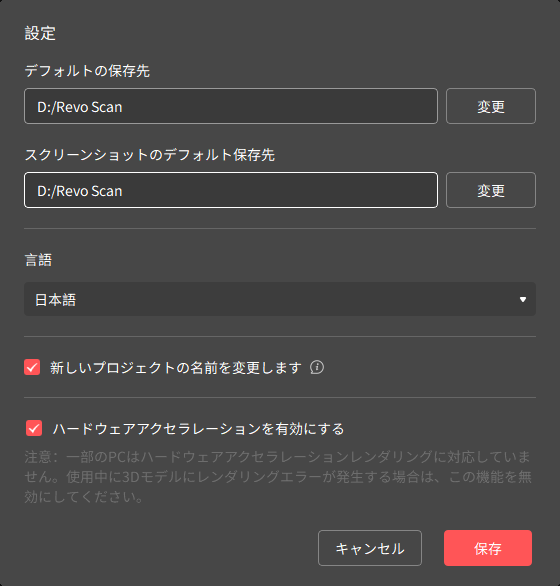Click the dropdown arrow in the language selector
Screen dimensions: 560x586
point(523,299)
